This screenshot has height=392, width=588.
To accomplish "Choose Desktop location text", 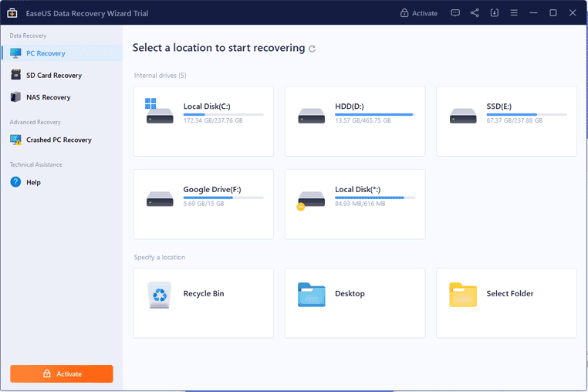I will [350, 294].
